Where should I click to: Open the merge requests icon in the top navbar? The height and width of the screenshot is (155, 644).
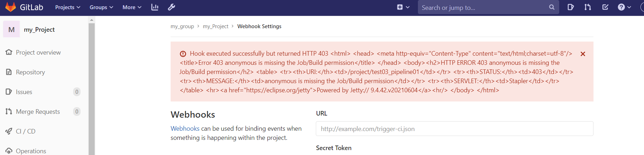point(588,7)
